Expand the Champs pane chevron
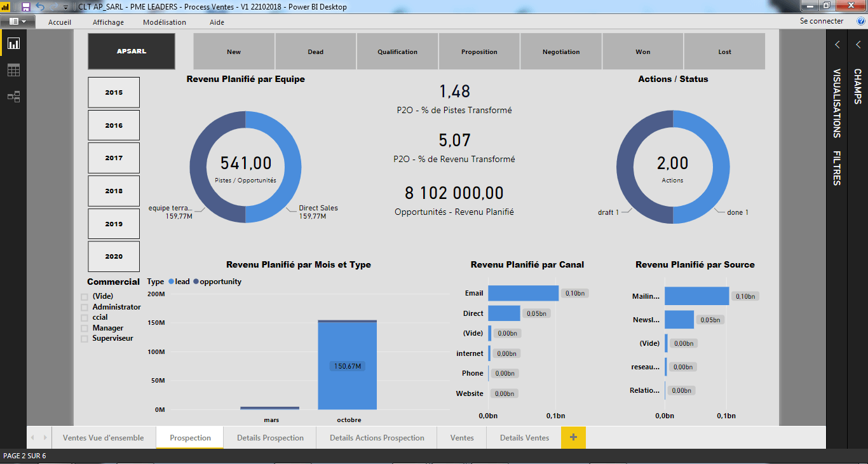This screenshot has height=464, width=868. [x=858, y=44]
